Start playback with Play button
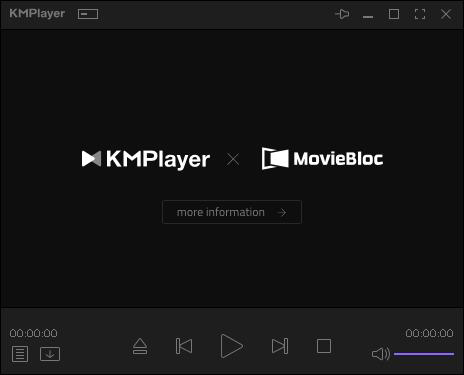This screenshot has width=464, height=375. pos(231,346)
